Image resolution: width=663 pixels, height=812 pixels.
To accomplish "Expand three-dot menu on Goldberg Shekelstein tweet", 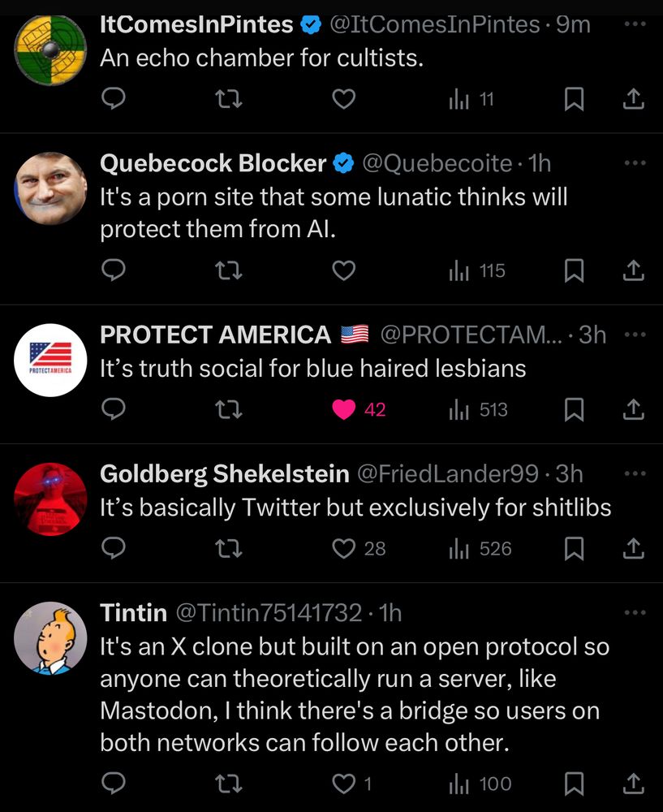I will coord(635,473).
